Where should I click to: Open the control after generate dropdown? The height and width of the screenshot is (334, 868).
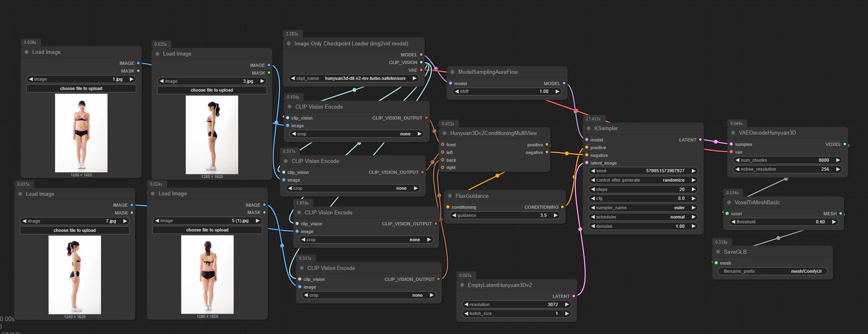[643, 180]
